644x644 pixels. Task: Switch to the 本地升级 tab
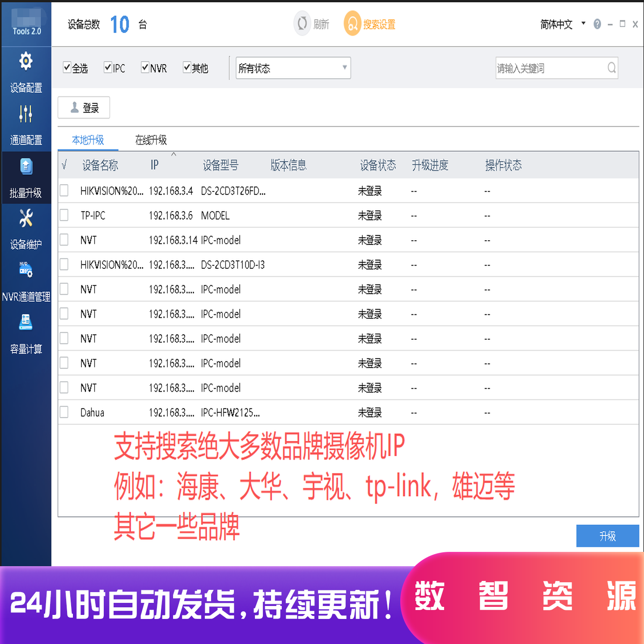click(88, 140)
